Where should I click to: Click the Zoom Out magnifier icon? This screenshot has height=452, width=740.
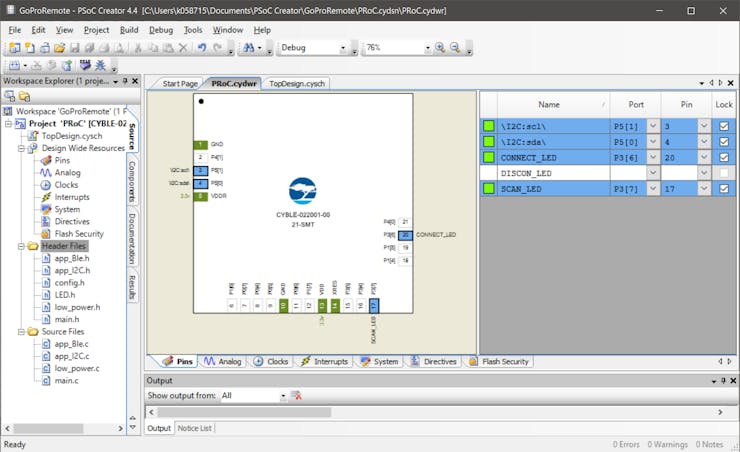point(455,48)
